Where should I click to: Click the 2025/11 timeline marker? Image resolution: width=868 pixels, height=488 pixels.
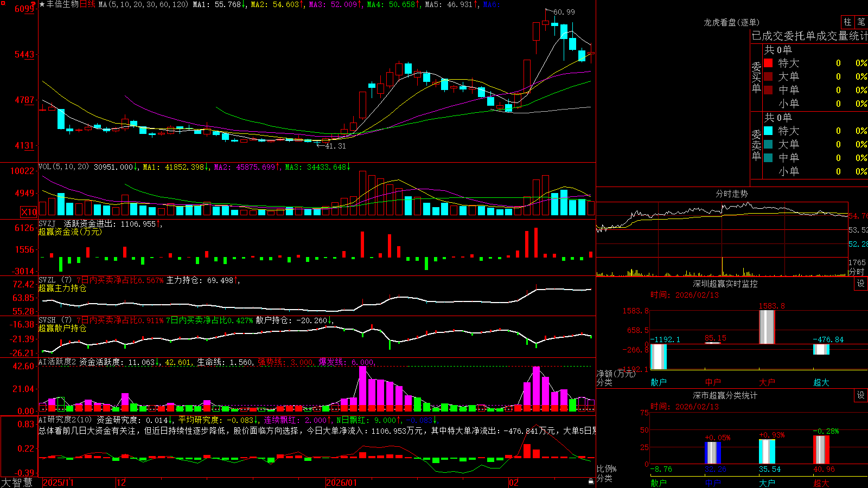pyautogui.click(x=58, y=483)
